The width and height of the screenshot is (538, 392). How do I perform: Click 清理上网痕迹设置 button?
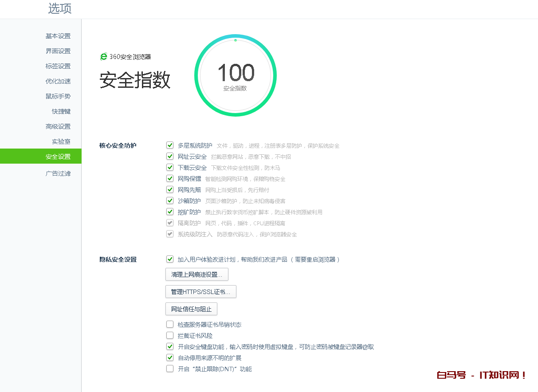click(196, 274)
